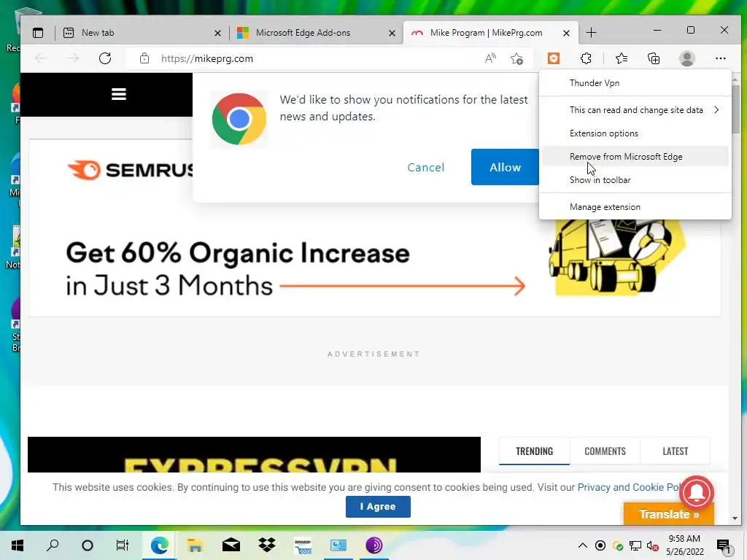The width and height of the screenshot is (747, 560).
Task: Open Task View on taskbar
Action: [x=123, y=545]
